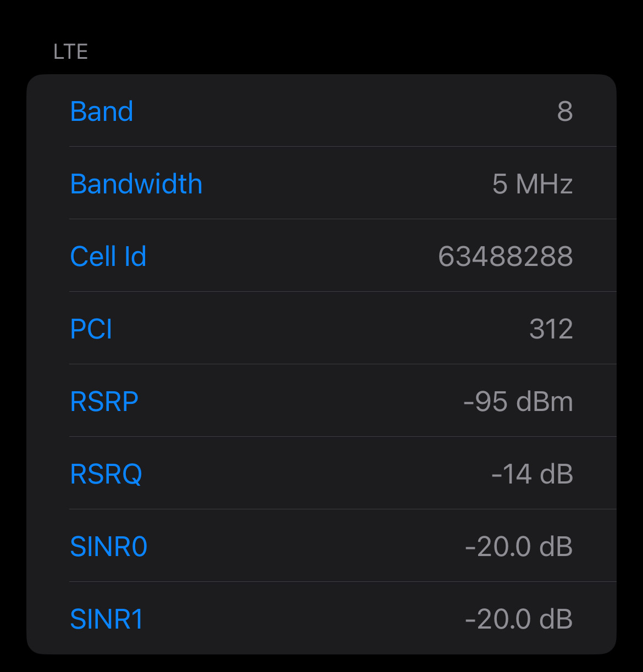Viewport: 643px width, 672px height.
Task: Click the -95 RSRP reading
Action: [485, 402]
